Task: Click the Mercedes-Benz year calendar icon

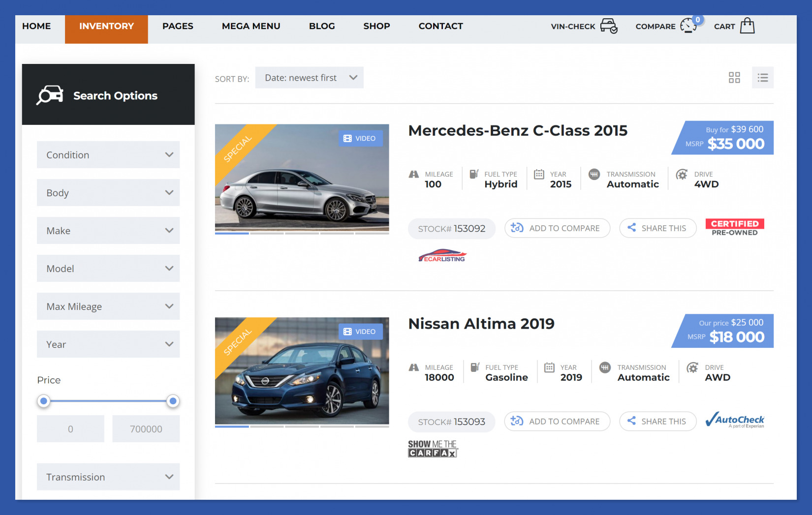Action: 539,174
